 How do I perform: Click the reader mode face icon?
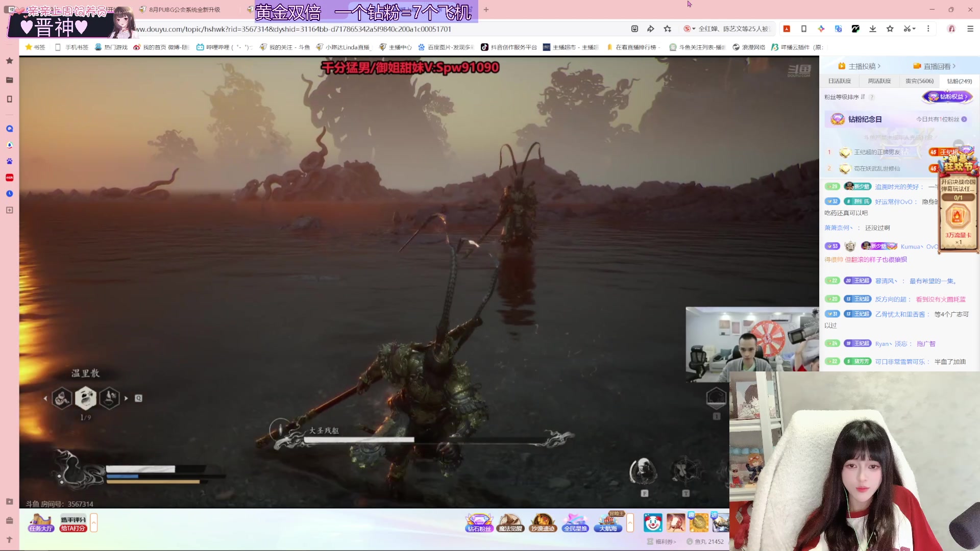[634, 29]
